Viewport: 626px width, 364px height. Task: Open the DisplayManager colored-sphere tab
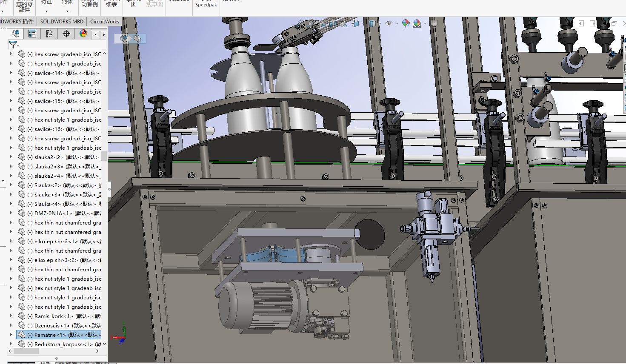coord(84,33)
